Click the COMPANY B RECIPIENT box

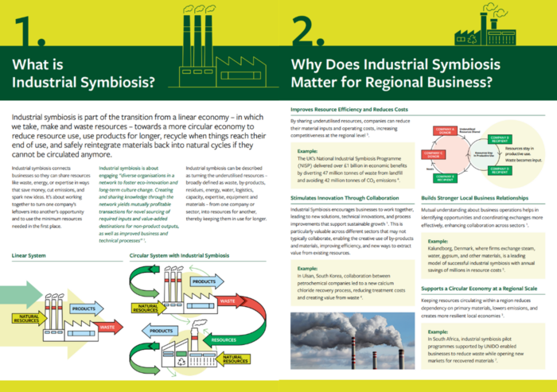500,139
